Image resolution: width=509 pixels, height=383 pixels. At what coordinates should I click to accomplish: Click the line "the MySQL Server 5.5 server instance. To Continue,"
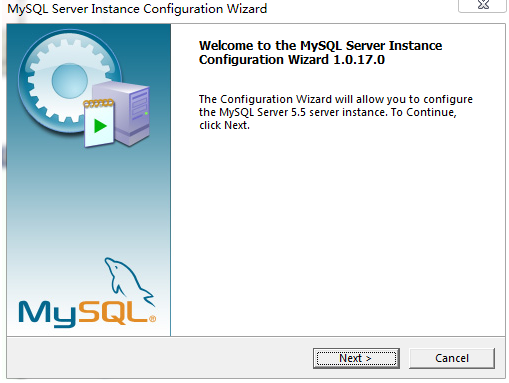pyautogui.click(x=328, y=112)
